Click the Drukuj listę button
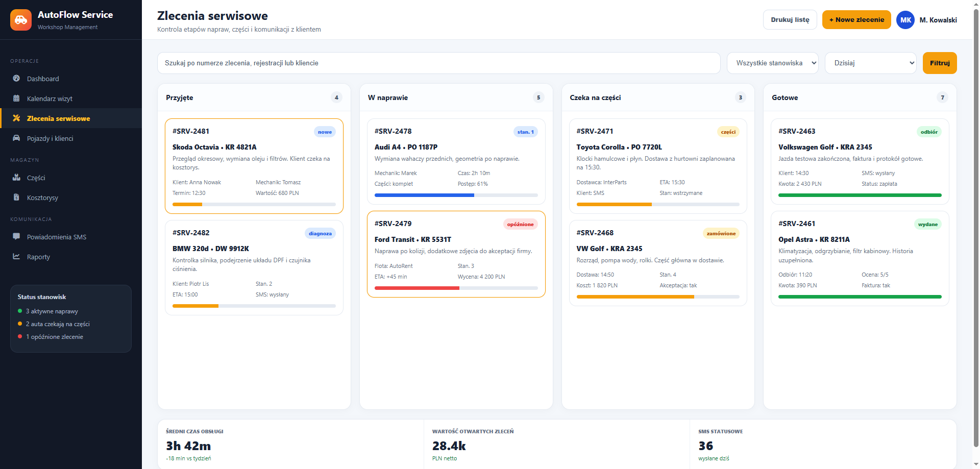This screenshot has height=469, width=980. click(790, 20)
